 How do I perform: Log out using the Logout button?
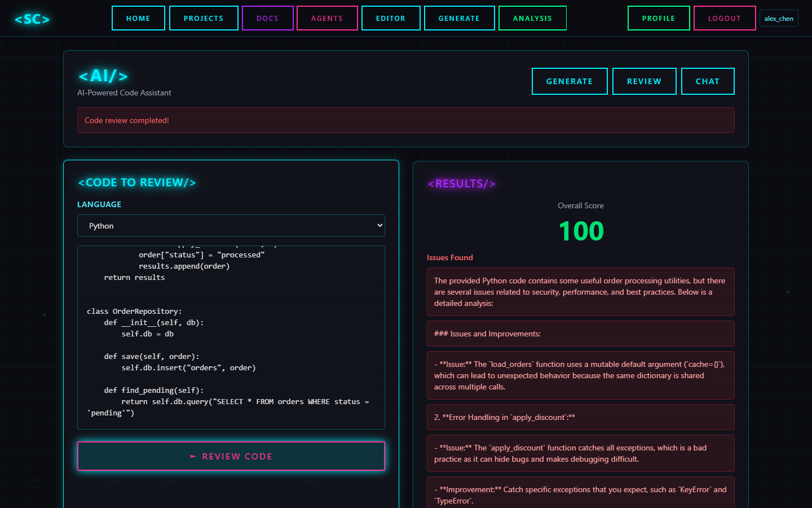(725, 18)
